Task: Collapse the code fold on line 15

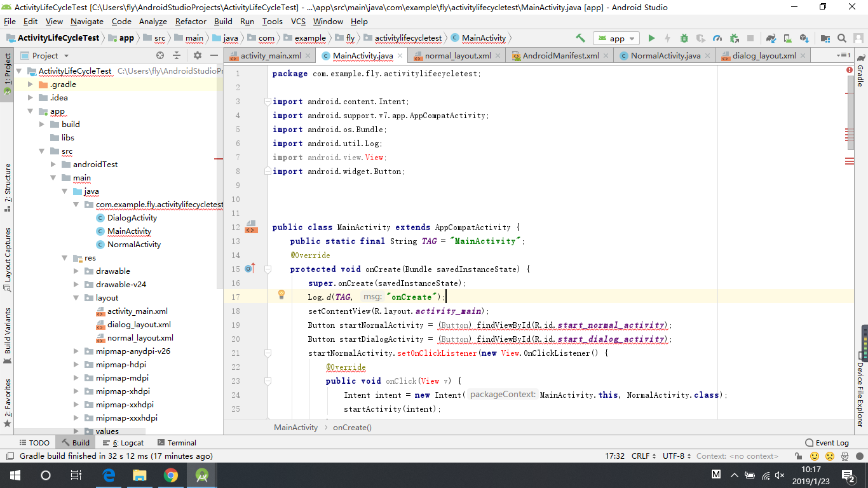Action: point(268,269)
